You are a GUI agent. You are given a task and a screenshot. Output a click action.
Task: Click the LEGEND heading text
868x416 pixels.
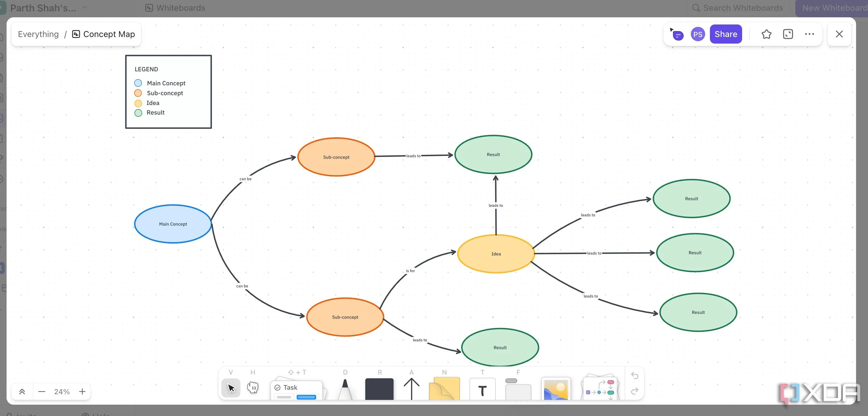(x=146, y=69)
